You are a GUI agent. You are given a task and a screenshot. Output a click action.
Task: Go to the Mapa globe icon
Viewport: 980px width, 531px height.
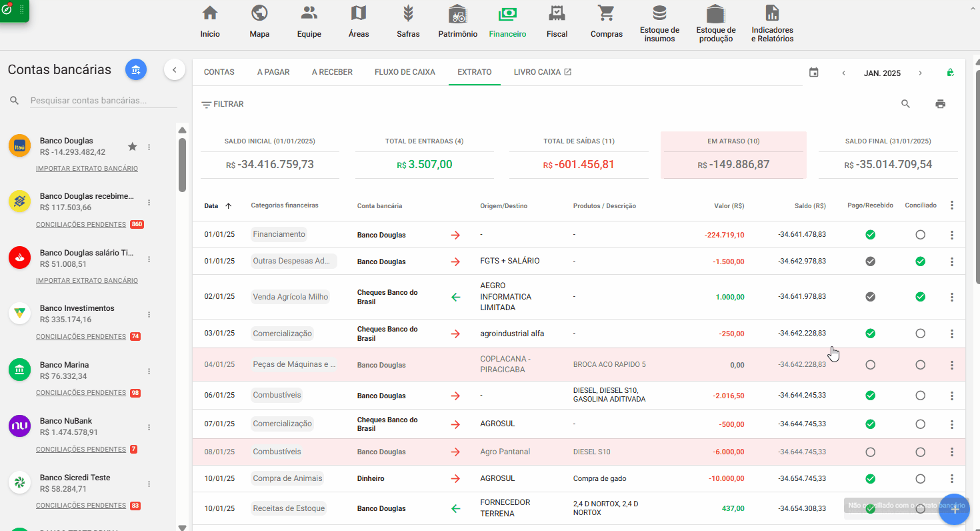[259, 14]
